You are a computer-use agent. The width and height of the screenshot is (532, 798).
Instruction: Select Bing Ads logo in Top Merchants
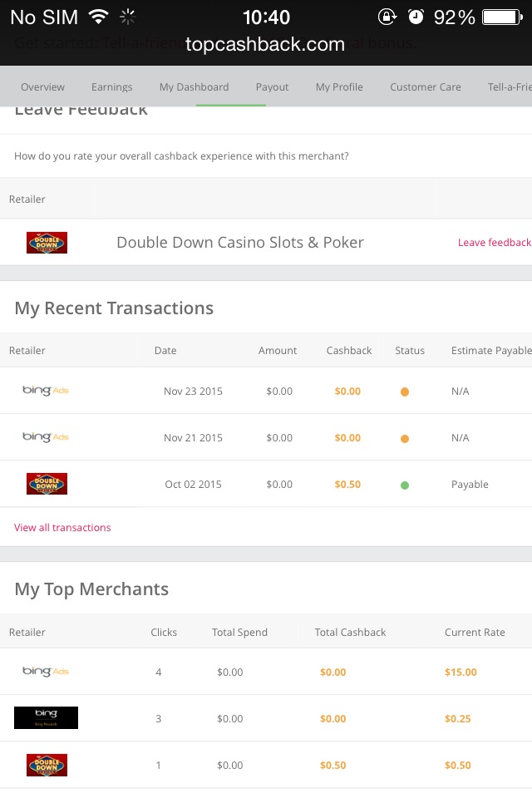45,672
